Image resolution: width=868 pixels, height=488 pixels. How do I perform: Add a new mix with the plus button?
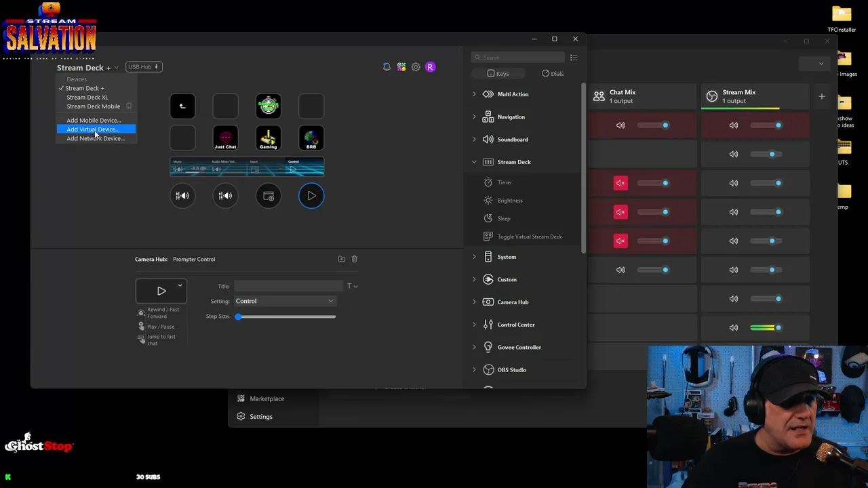point(822,96)
